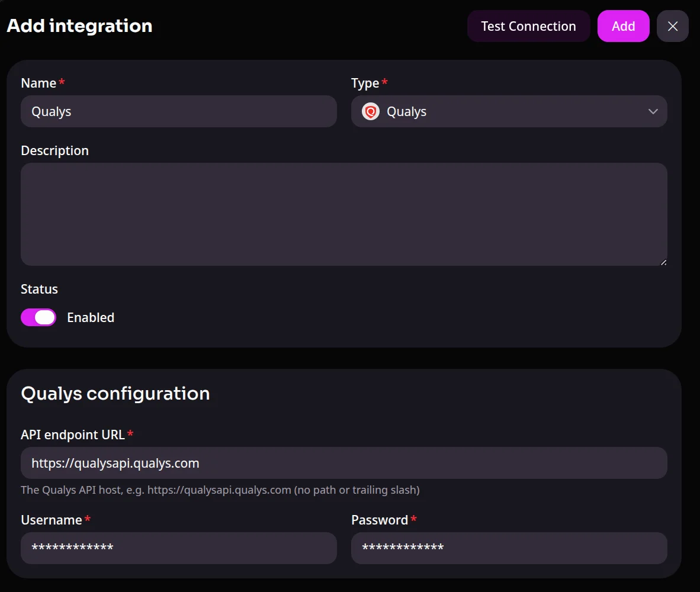This screenshot has height=592, width=700.
Task: Click the Status label
Action: click(39, 289)
